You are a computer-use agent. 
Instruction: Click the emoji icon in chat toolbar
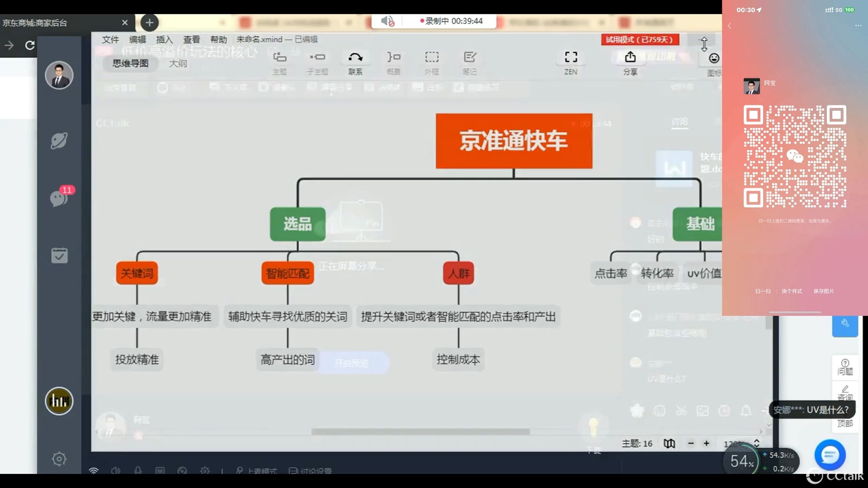tap(660, 411)
